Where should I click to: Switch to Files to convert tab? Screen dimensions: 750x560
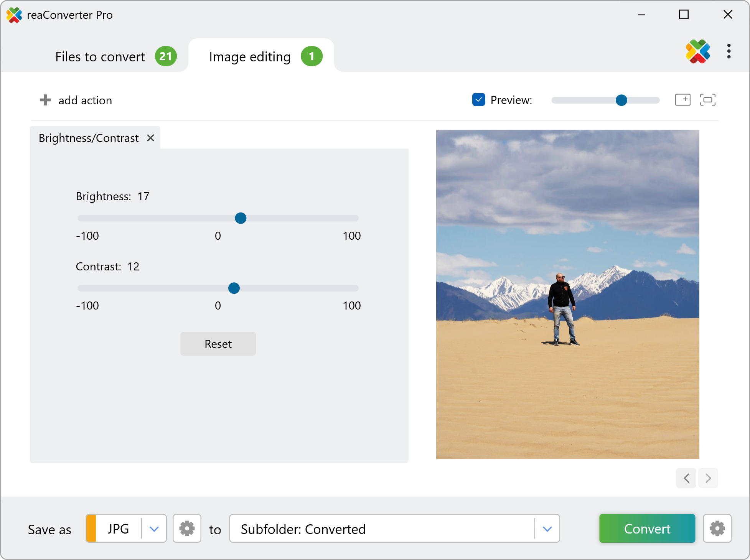pyautogui.click(x=101, y=57)
